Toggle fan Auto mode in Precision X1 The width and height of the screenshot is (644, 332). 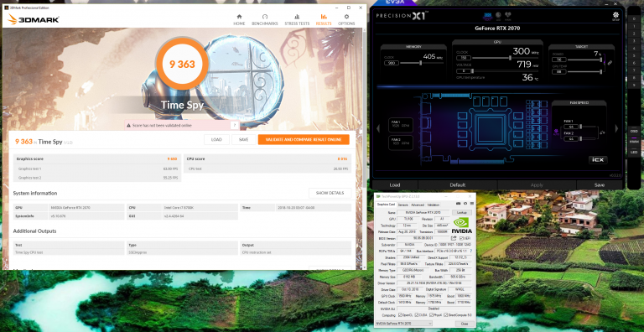(556, 132)
